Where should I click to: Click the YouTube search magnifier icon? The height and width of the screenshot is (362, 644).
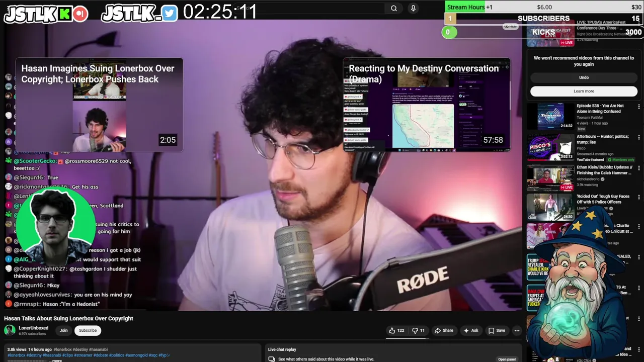[x=394, y=8]
